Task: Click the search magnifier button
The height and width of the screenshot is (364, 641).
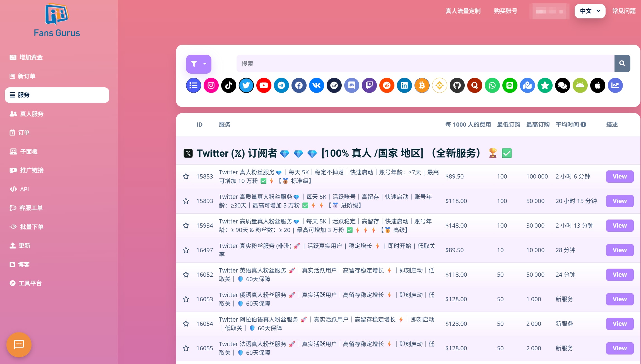Action: 622,64
